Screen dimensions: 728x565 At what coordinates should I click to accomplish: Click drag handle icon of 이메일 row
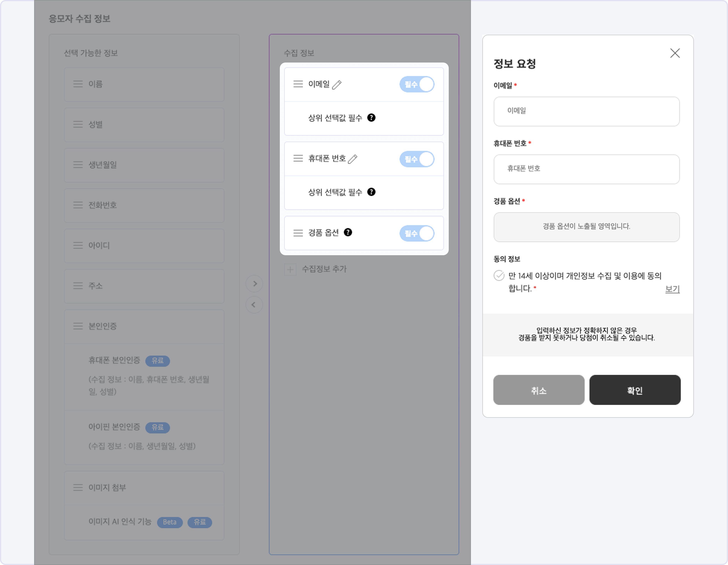tap(298, 84)
